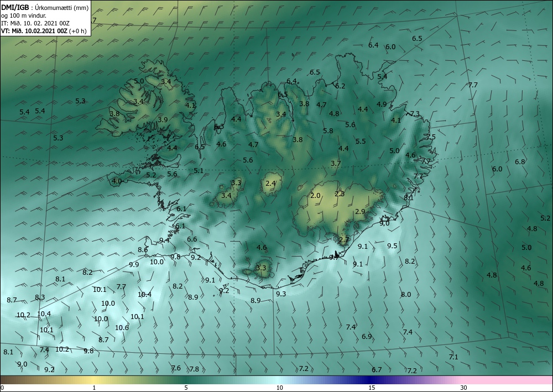
Task: Click the 6.6 value on the map
Action: pyautogui.click(x=192, y=239)
